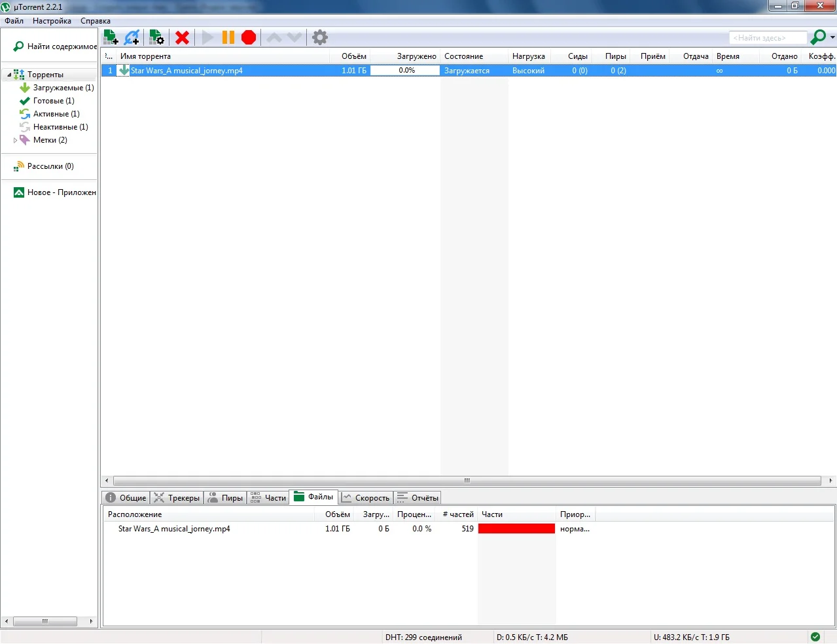
Task: Click the red X Remove torrent icon
Action: coord(183,37)
